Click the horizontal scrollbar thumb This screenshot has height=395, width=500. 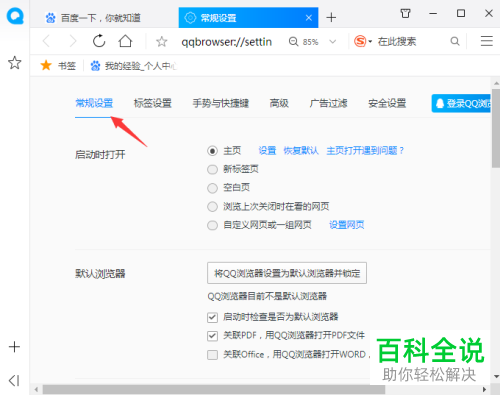tap(214, 389)
